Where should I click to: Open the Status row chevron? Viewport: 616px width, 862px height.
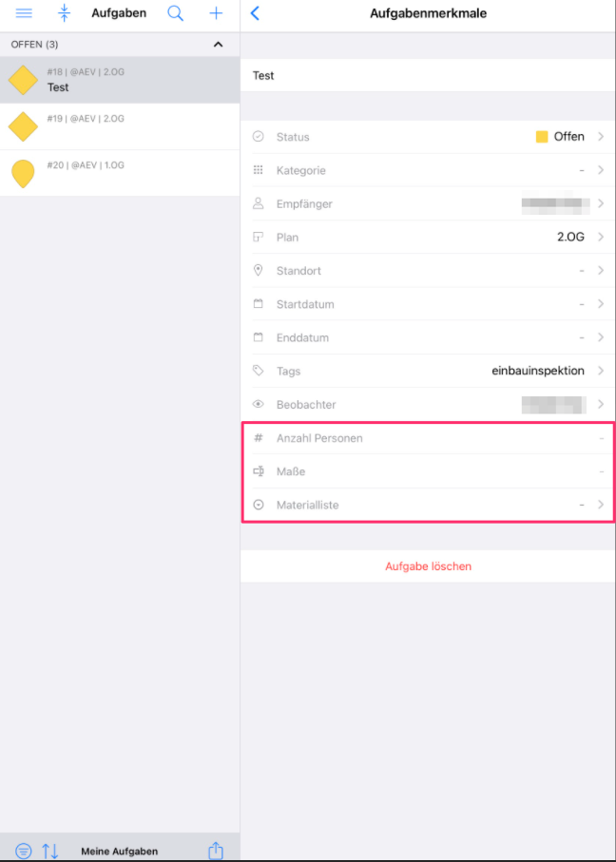(600, 137)
